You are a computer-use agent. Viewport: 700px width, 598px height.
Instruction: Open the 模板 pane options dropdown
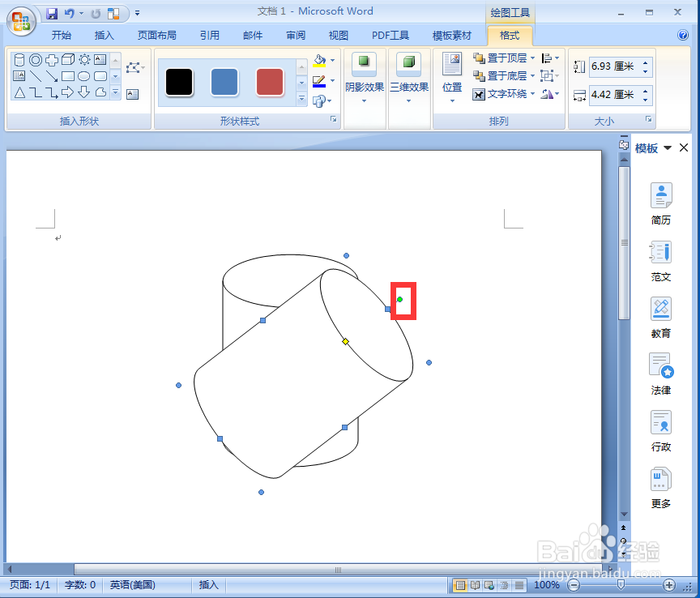click(668, 147)
